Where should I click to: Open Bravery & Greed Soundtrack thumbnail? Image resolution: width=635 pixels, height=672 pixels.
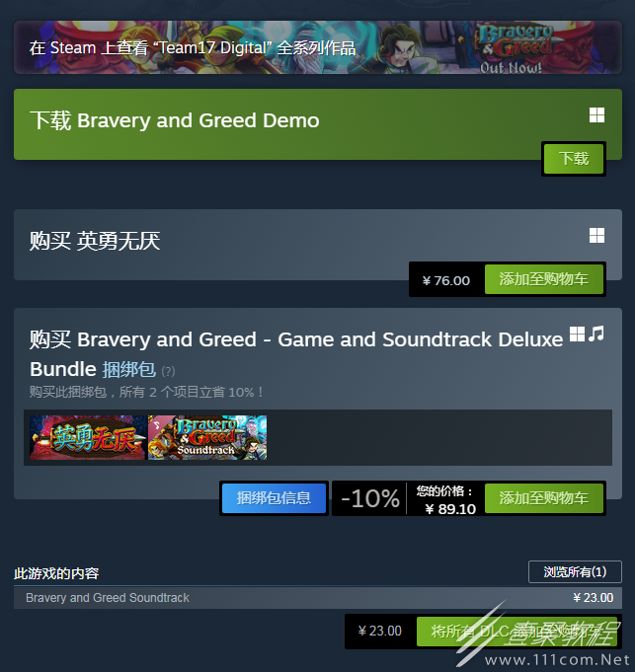pos(207,437)
